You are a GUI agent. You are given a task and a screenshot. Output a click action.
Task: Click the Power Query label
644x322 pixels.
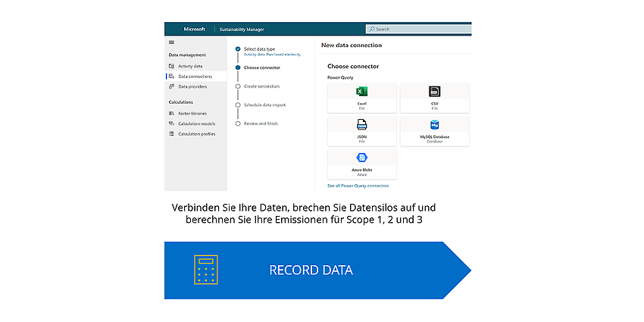tap(340, 77)
